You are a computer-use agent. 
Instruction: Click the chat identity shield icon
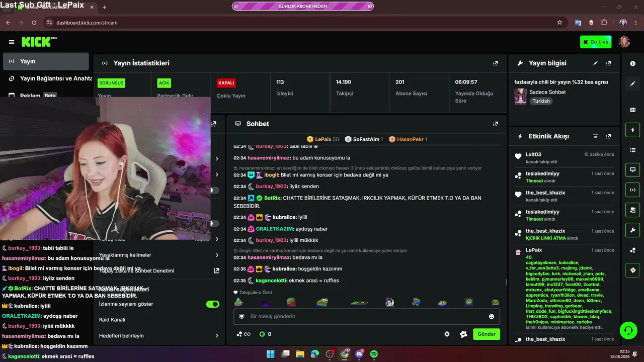(242, 316)
